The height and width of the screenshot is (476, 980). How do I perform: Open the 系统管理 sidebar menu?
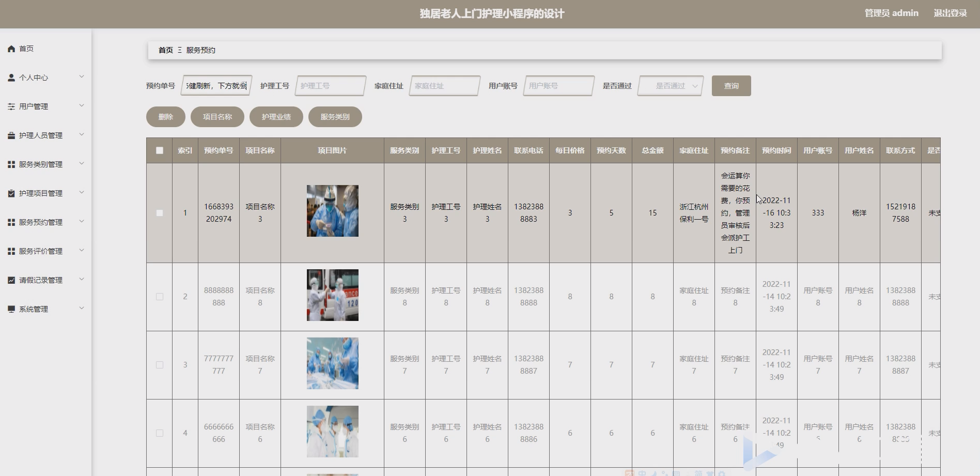[45, 309]
